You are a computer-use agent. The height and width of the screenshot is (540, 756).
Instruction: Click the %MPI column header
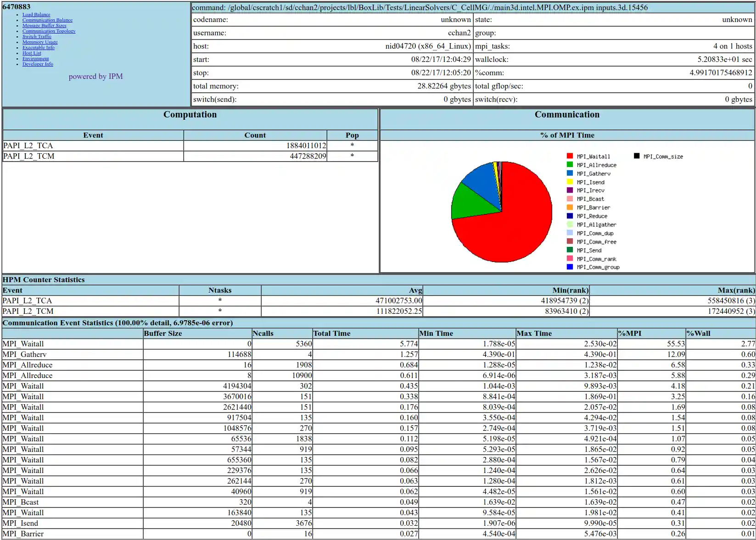[630, 334]
